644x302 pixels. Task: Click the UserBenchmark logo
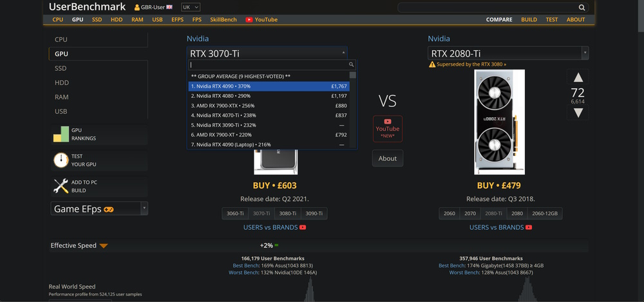[87, 6]
